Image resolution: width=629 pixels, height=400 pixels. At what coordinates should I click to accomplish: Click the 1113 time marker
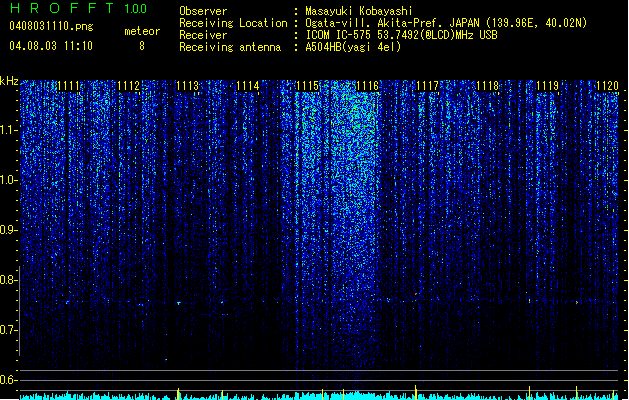point(188,86)
